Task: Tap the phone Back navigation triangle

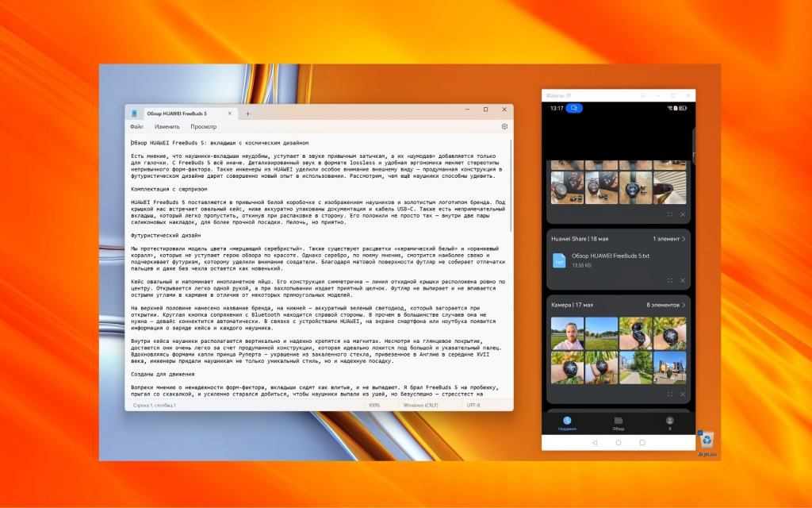Action: [x=595, y=443]
